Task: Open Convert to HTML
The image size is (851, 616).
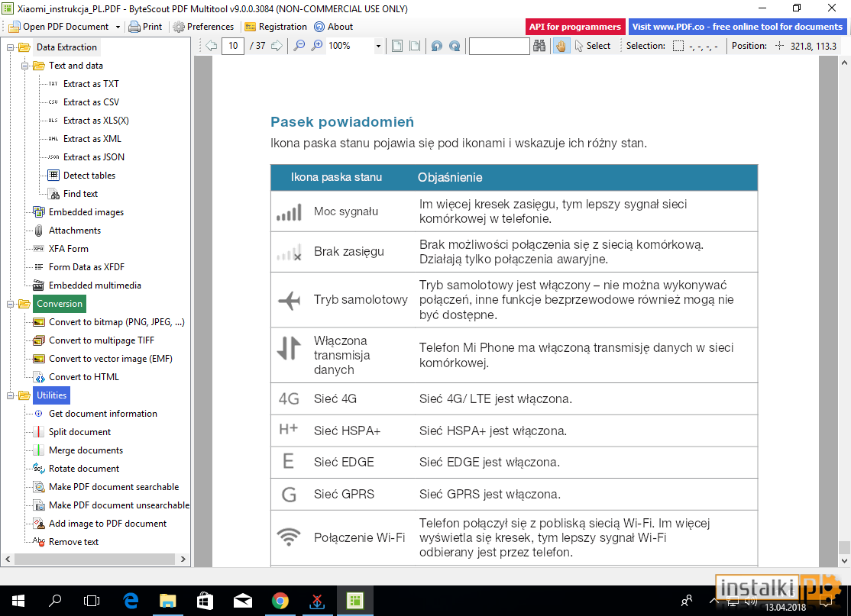Action: tap(83, 377)
